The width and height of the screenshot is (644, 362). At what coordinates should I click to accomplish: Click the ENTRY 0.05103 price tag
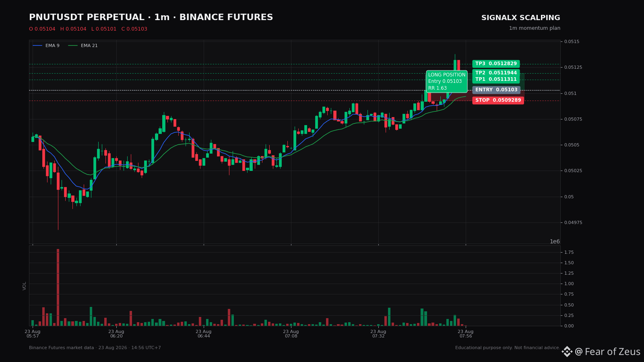click(496, 90)
